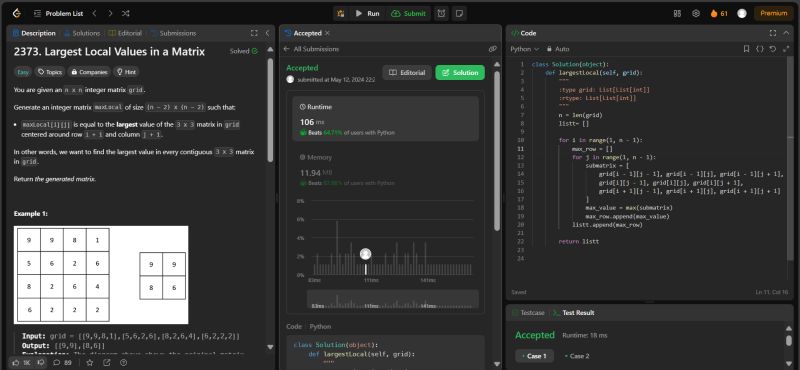The width and height of the screenshot is (800, 370).
Task: Open the comments count 89
Action: [x=62, y=362]
